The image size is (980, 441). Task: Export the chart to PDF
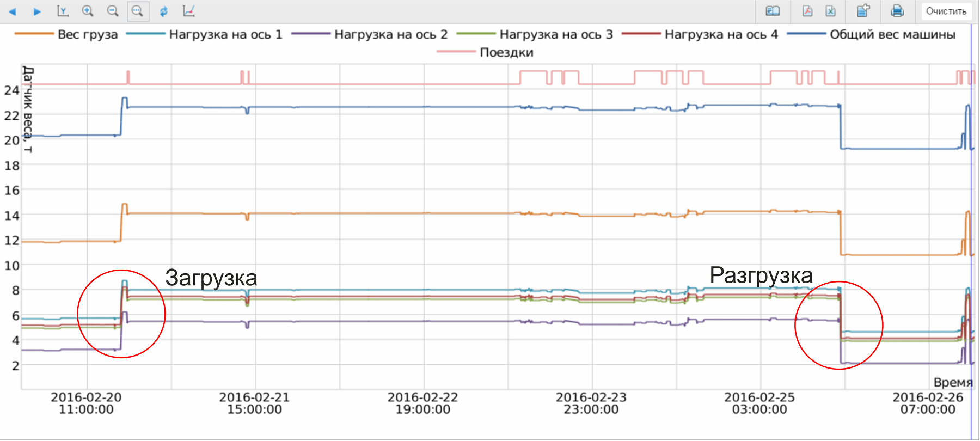coord(807,11)
